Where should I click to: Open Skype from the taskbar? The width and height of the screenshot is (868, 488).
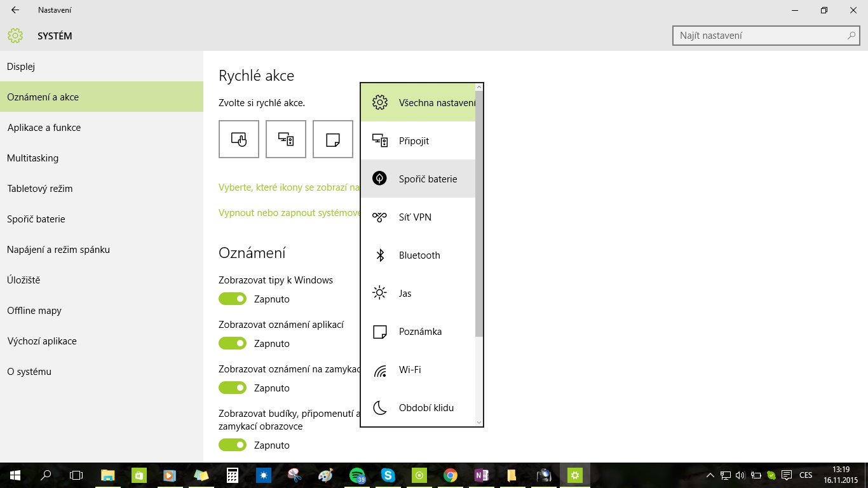click(x=388, y=475)
